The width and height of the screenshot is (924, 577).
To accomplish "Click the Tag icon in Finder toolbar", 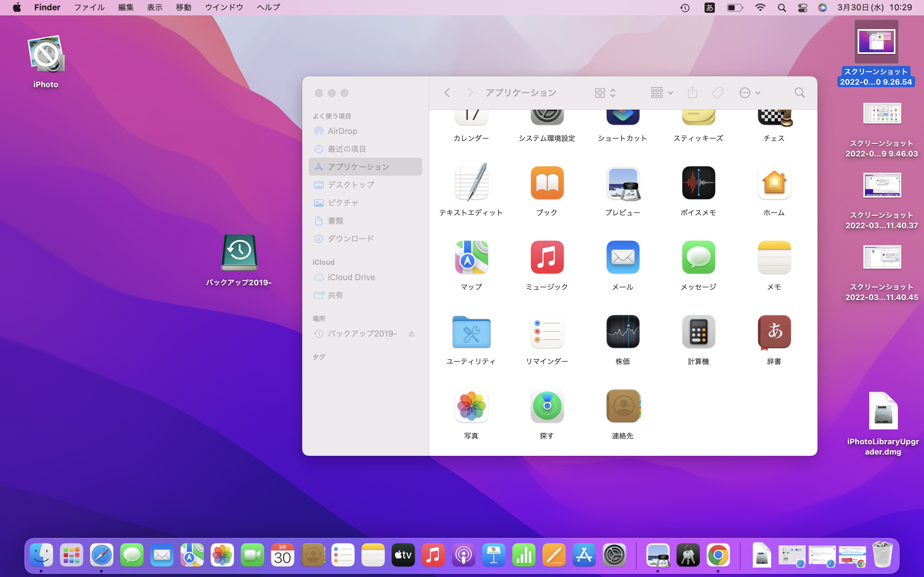I will pos(717,93).
